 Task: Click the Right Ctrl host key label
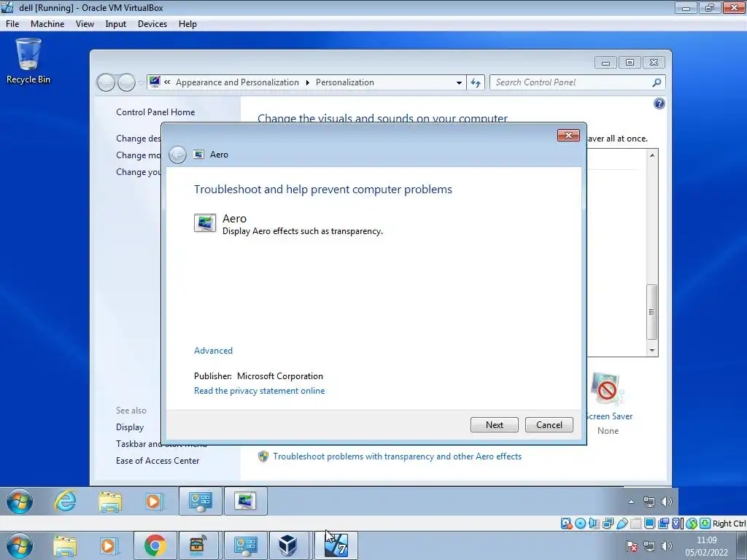click(x=729, y=524)
